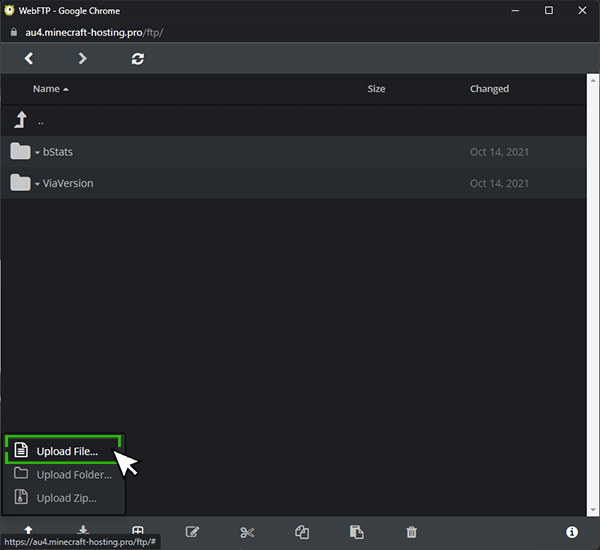Sort the list by the Size column

point(377,89)
